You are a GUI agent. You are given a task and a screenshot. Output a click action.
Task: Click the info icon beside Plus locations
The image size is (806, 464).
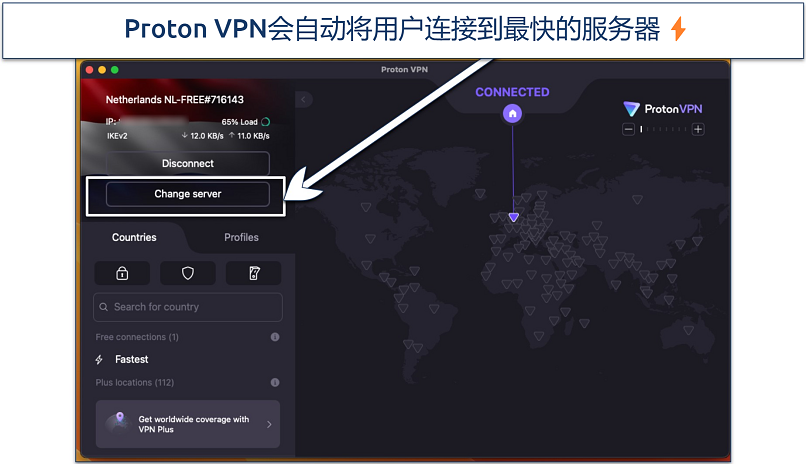tap(275, 382)
